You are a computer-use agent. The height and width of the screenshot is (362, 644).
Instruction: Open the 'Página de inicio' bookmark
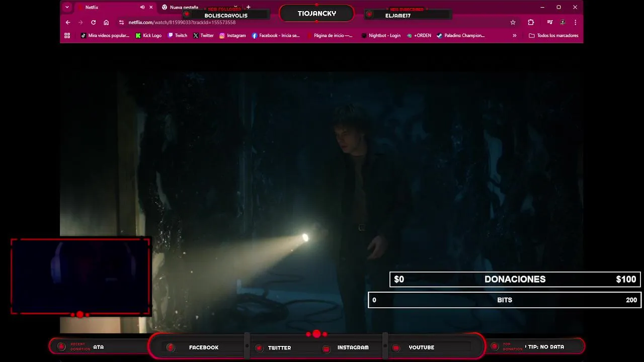coord(329,35)
